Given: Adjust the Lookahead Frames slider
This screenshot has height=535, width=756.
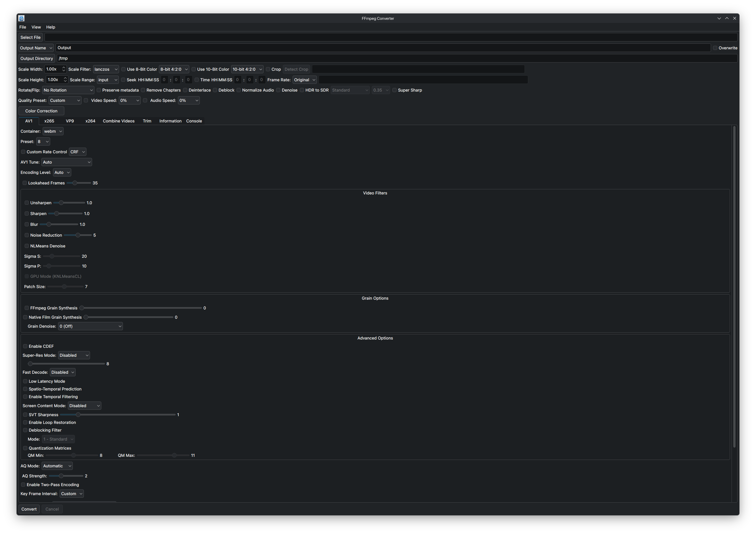Looking at the screenshot, I should pyautogui.click(x=79, y=183).
